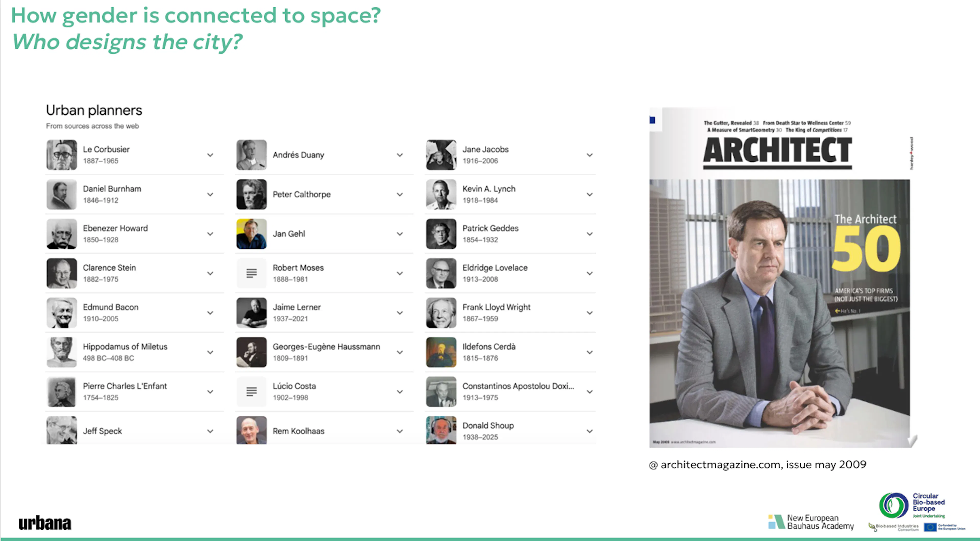The image size is (980, 541).
Task: Open Le Corbusier's portrait thumbnail
Action: (x=62, y=155)
